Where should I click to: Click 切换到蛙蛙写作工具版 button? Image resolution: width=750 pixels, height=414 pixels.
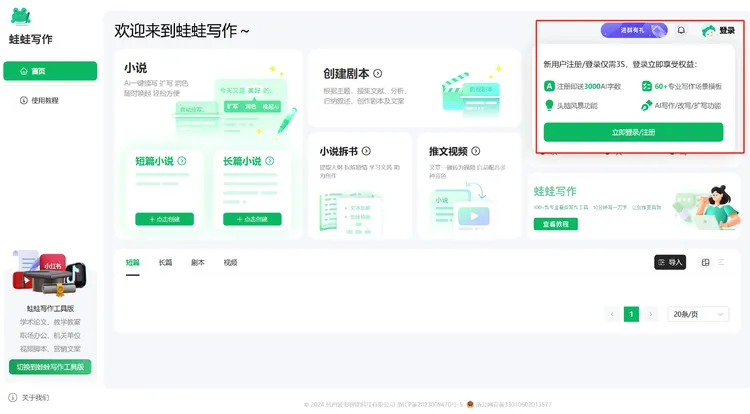(51, 367)
